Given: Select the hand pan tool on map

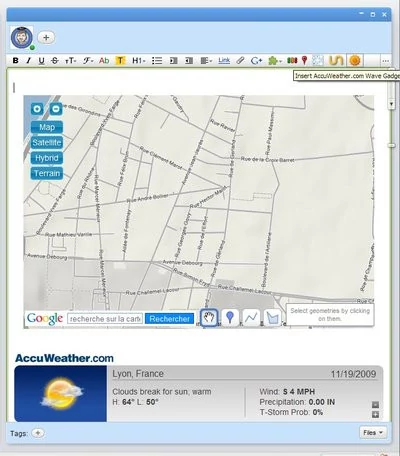Looking at the screenshot, I should tap(209, 317).
